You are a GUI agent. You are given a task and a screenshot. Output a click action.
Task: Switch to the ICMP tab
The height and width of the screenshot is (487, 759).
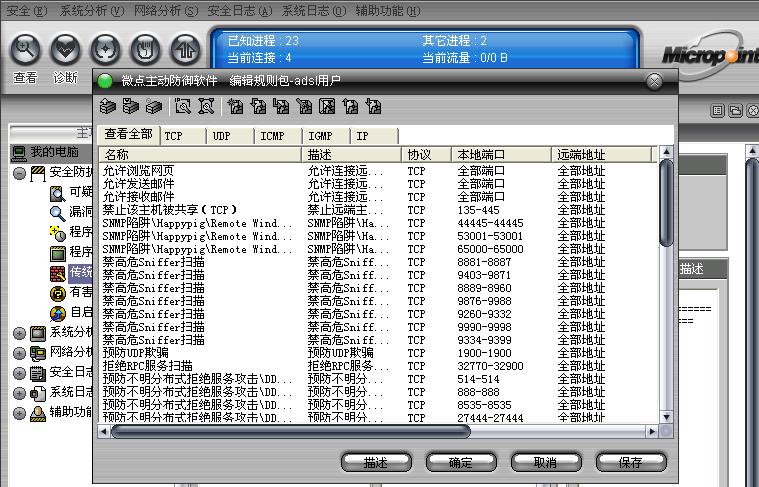(279, 136)
